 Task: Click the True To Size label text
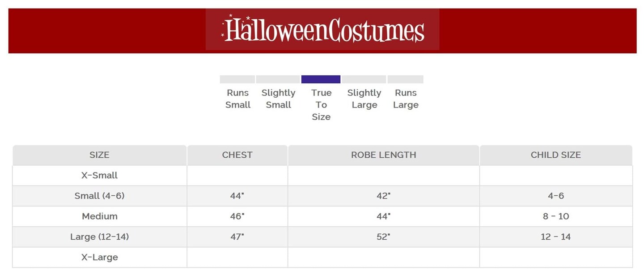321,105
